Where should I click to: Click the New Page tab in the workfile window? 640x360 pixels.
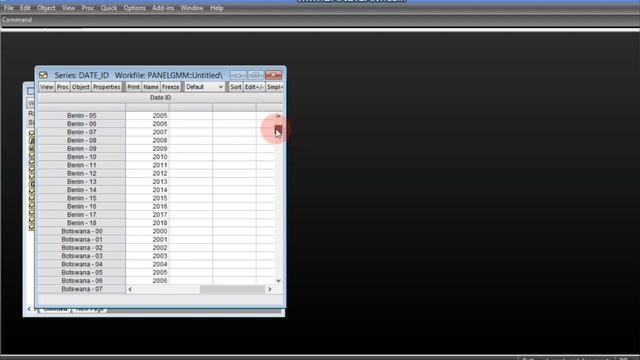click(90, 309)
